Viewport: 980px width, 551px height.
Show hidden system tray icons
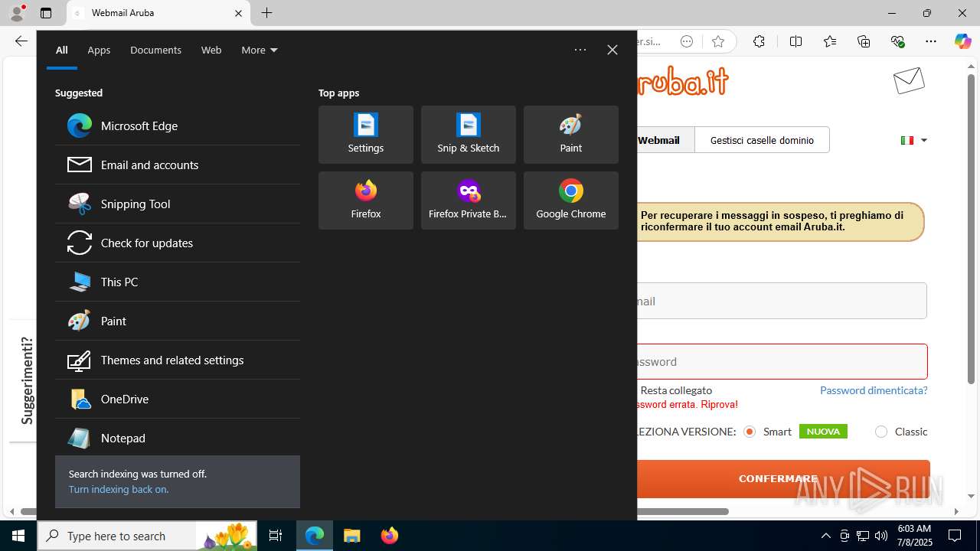[825, 536]
